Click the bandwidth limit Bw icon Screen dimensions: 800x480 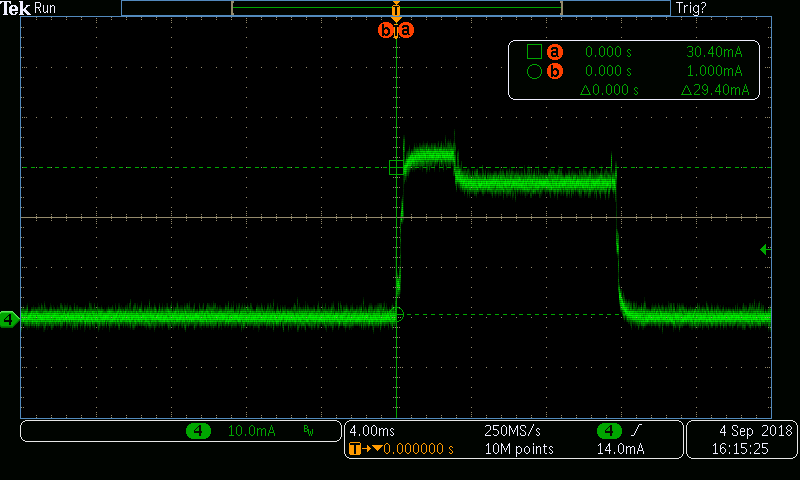click(x=308, y=432)
